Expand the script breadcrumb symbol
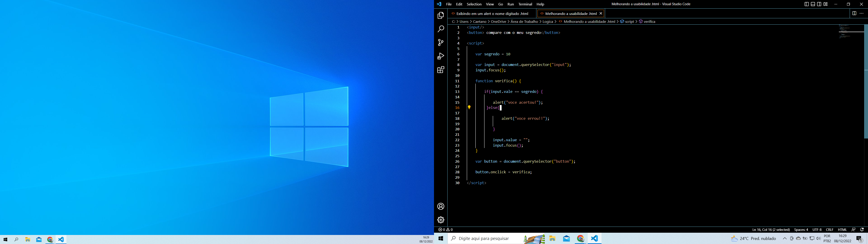Image resolution: width=868 pixels, height=244 pixels. pos(627,21)
